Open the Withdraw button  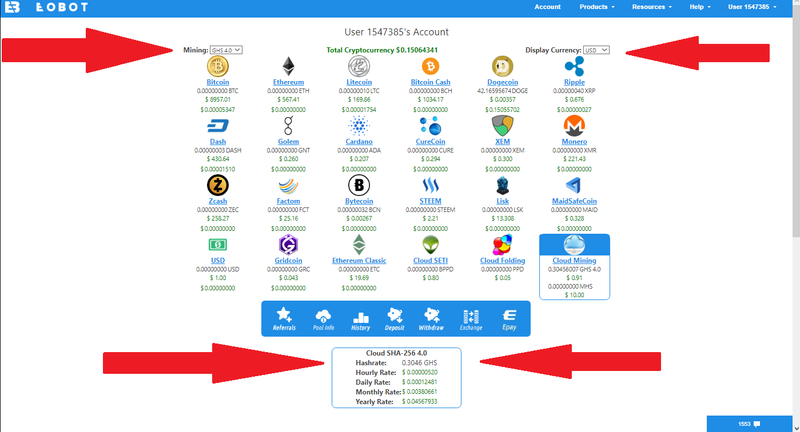coord(431,319)
